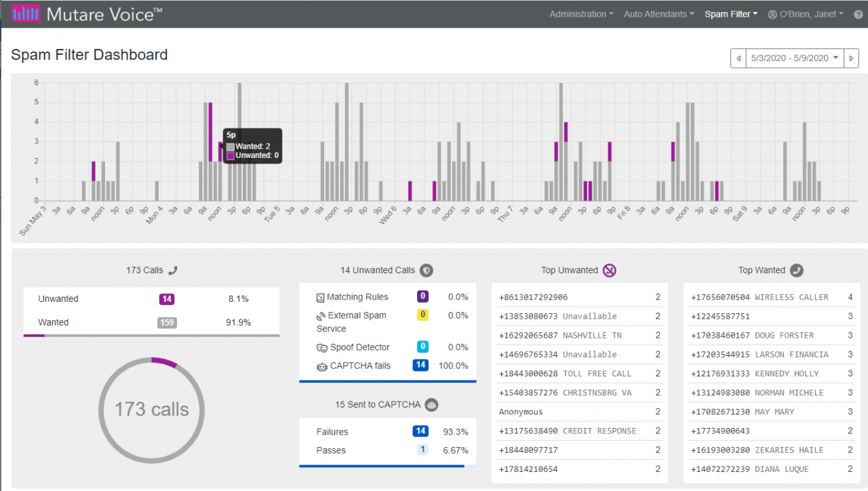Select wanted caller MAY MARY

[772, 412]
